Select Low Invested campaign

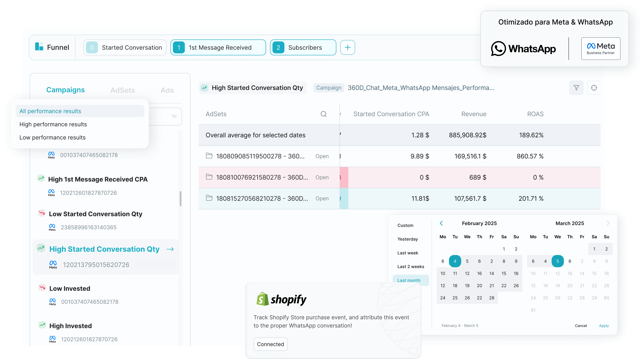(x=70, y=288)
